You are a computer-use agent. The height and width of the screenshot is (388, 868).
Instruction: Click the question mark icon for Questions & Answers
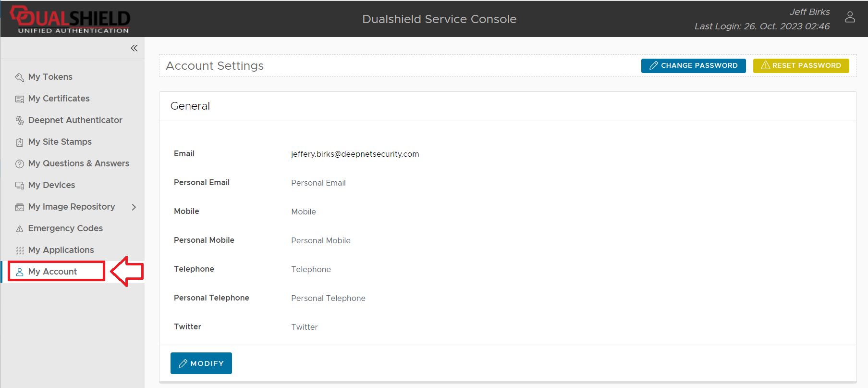coord(20,164)
